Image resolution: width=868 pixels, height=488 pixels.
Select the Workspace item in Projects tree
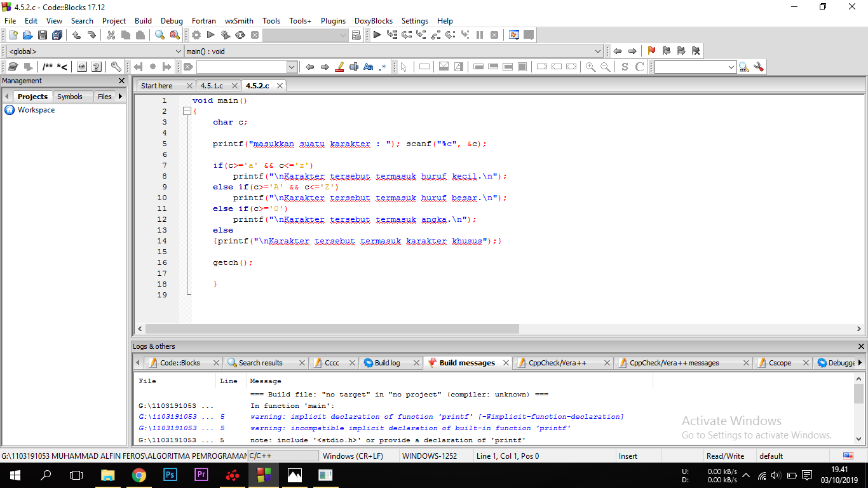(36, 110)
